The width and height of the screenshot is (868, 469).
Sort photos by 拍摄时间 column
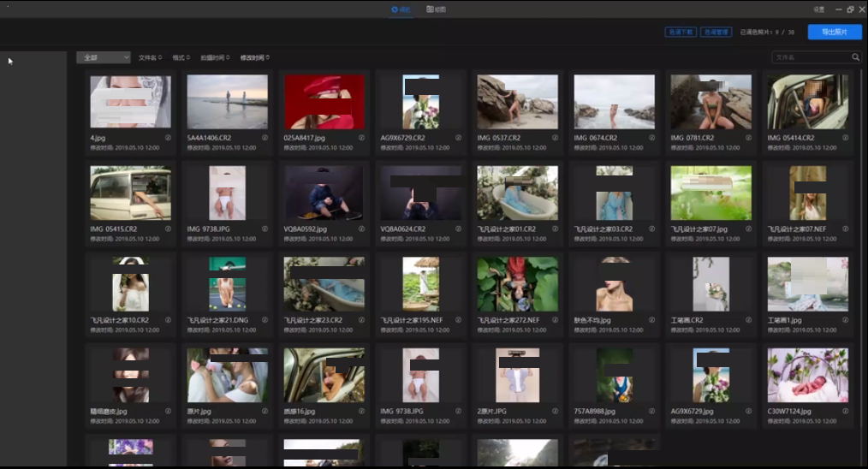point(215,57)
